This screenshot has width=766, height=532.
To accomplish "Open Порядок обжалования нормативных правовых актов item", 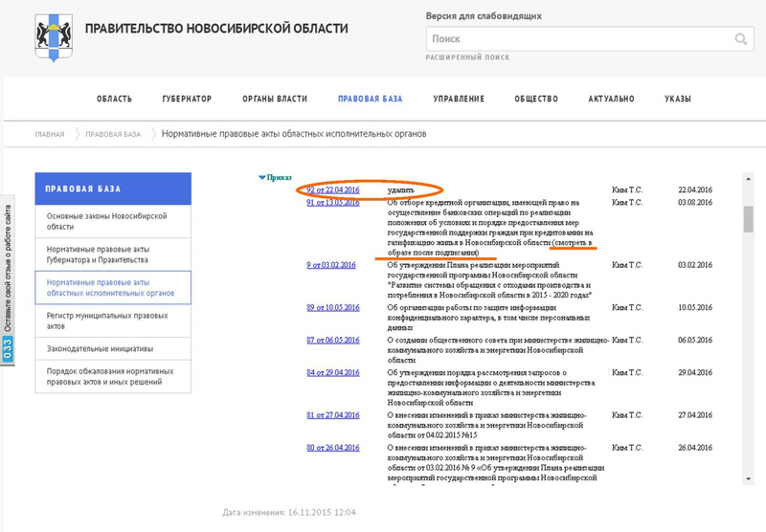I will [x=113, y=376].
